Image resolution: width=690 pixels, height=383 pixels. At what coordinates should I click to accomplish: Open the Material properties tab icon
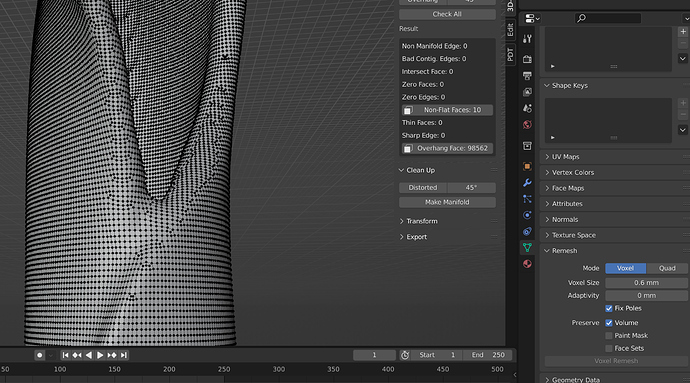click(527, 264)
